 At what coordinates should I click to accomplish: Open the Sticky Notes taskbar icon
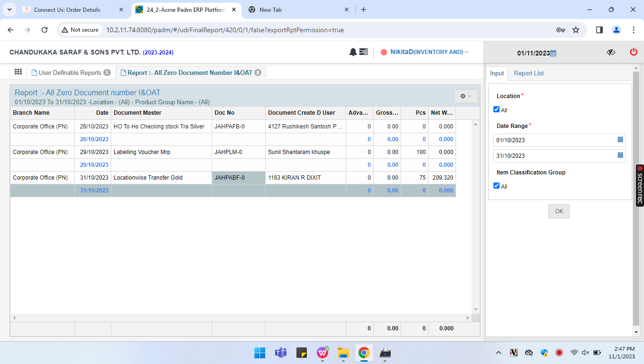[302, 353]
